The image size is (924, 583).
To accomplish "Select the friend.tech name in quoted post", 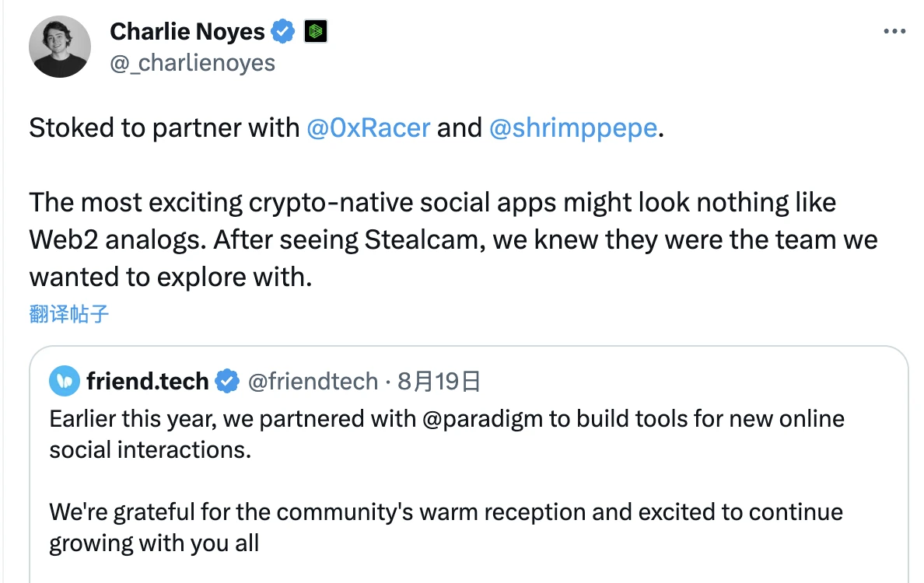I will (148, 381).
